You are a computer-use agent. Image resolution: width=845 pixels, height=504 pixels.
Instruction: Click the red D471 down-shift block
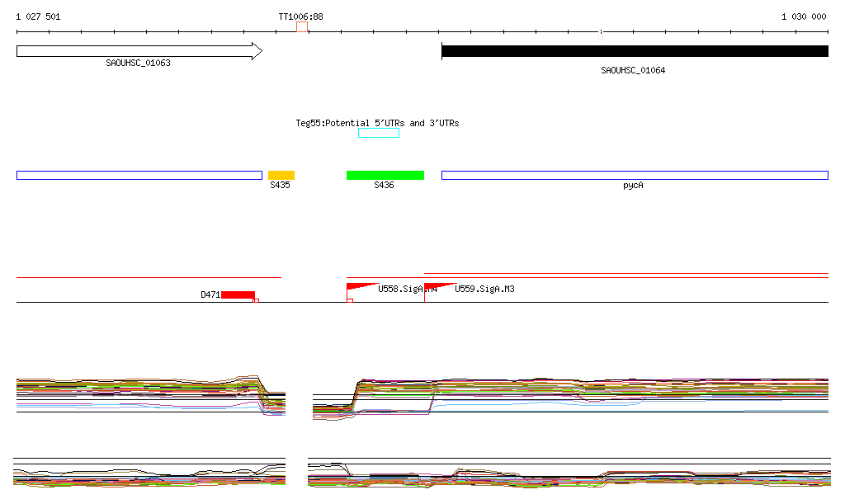(238, 294)
